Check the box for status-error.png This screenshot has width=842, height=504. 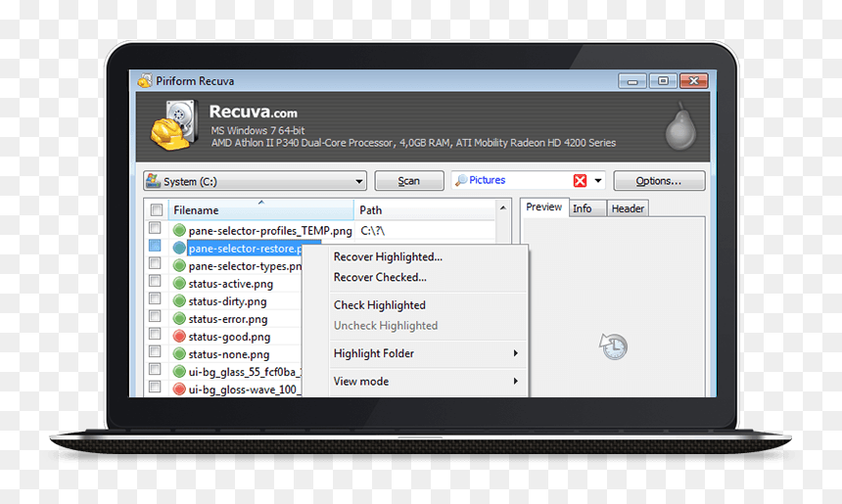(x=155, y=315)
